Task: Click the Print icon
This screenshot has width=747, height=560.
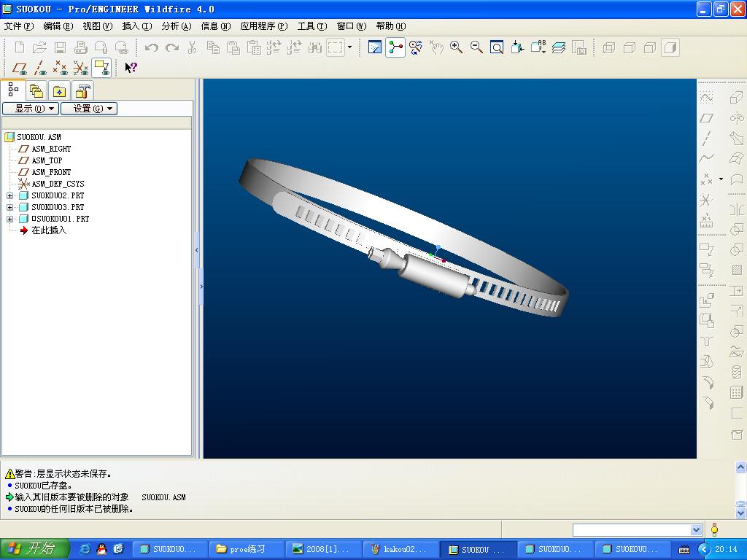Action: (x=80, y=47)
